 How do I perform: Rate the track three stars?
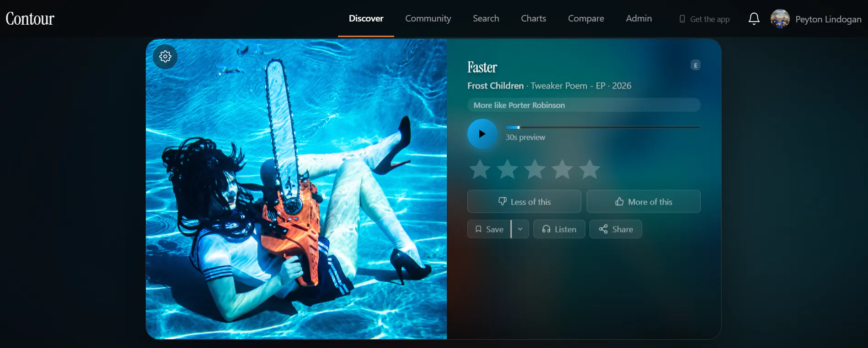click(x=535, y=169)
